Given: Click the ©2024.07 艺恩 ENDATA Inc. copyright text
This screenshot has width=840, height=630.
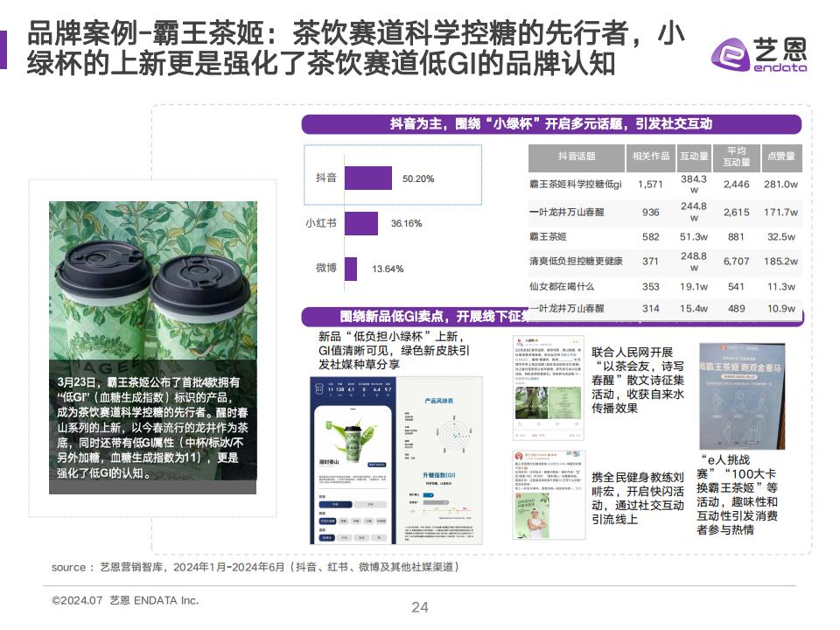Looking at the screenshot, I should (x=125, y=600).
